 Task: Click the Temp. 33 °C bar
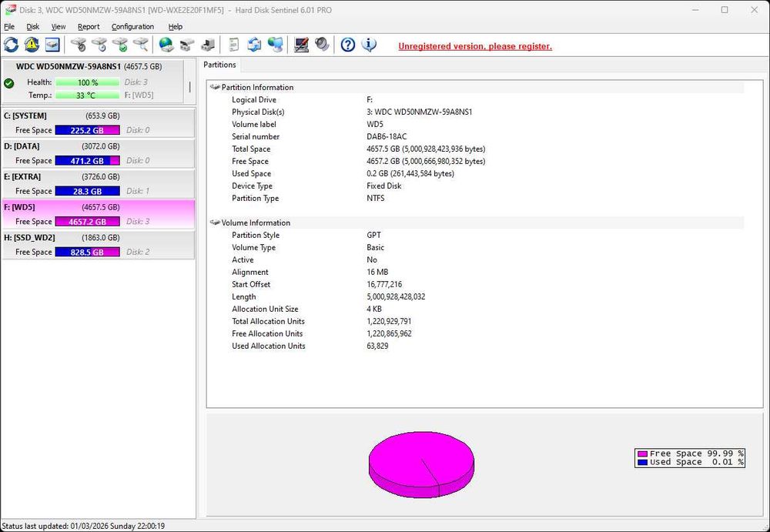tap(88, 95)
